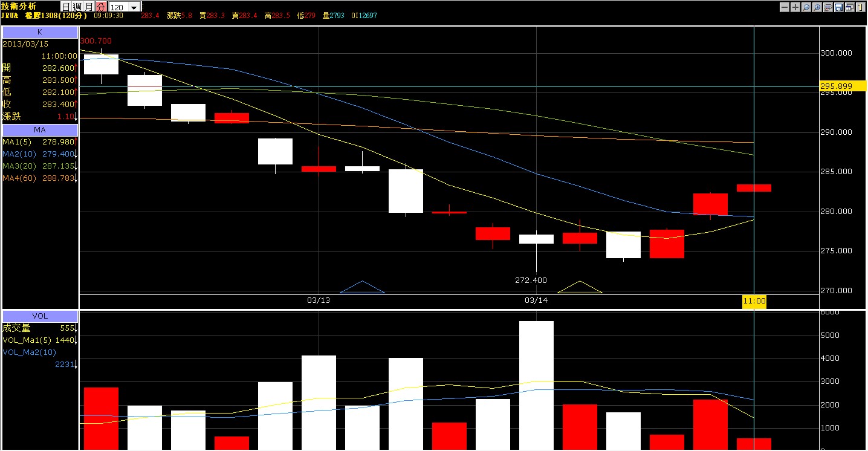The image size is (868, 451).
Task: Click the minus button in chart toolbar
Action: point(785,7)
